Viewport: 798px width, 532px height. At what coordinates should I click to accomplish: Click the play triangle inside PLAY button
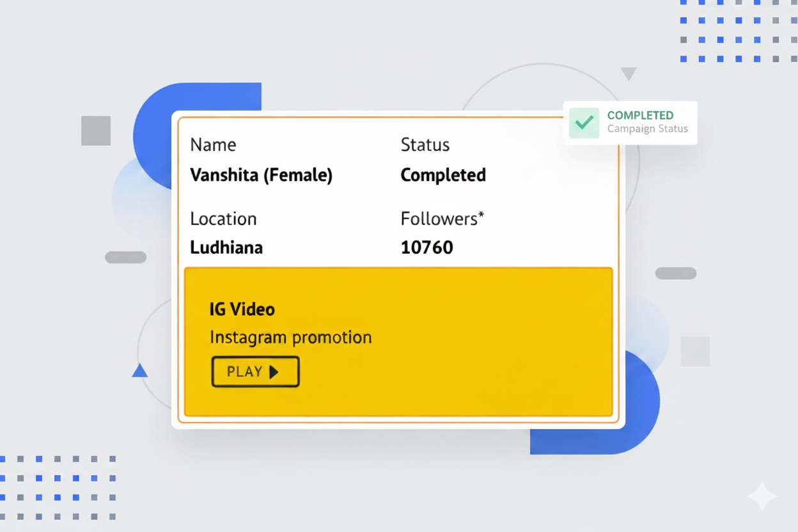click(274, 372)
